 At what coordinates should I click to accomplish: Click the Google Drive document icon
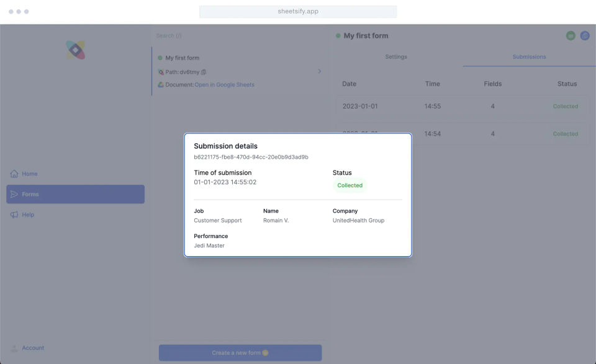tap(161, 84)
